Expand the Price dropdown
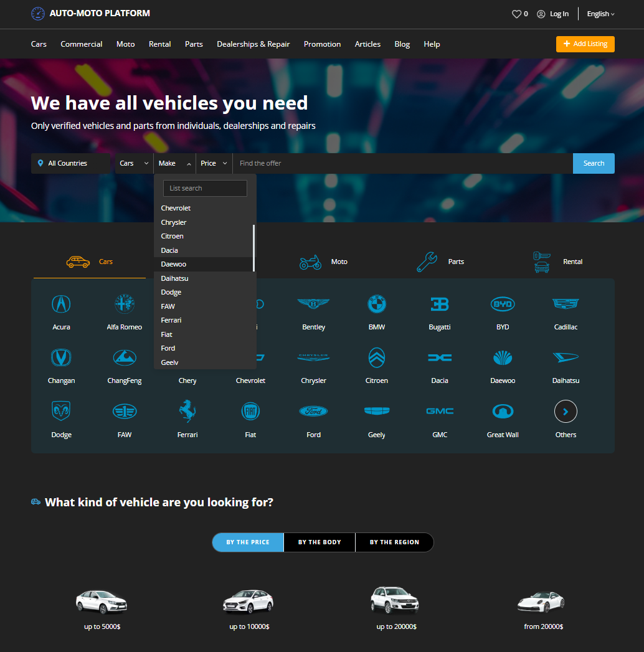644x652 pixels. (x=214, y=163)
